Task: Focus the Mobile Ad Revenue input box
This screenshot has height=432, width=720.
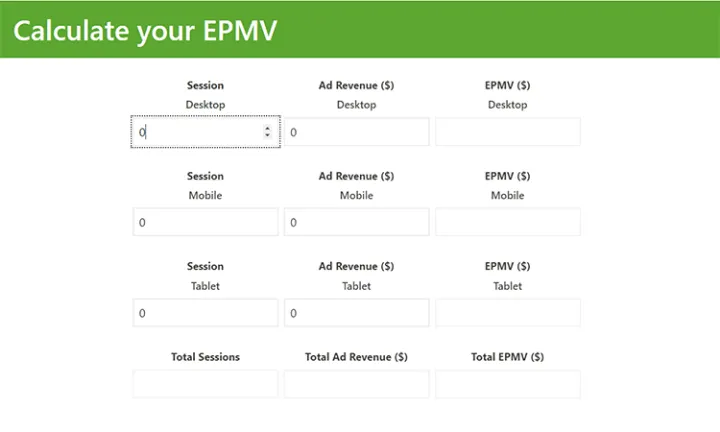Action: click(x=356, y=222)
